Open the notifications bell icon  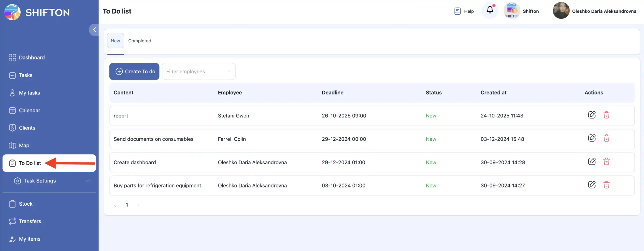[x=490, y=10]
